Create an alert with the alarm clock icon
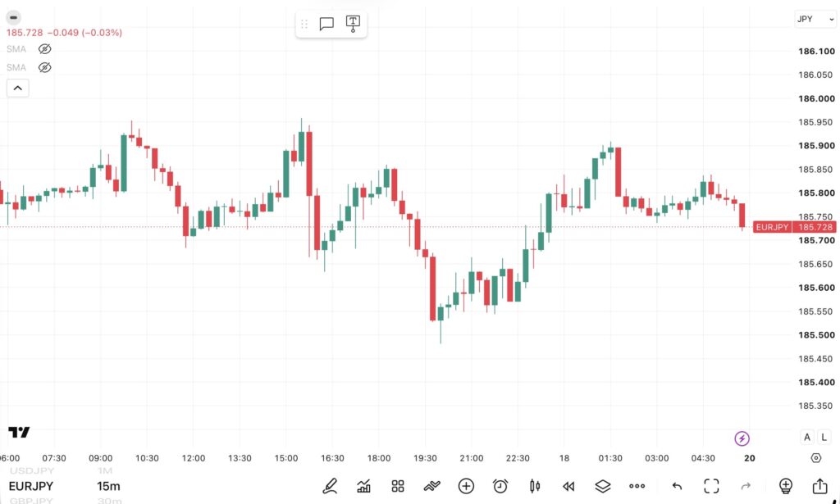Viewport: 840px width, 504px height. (x=500, y=486)
